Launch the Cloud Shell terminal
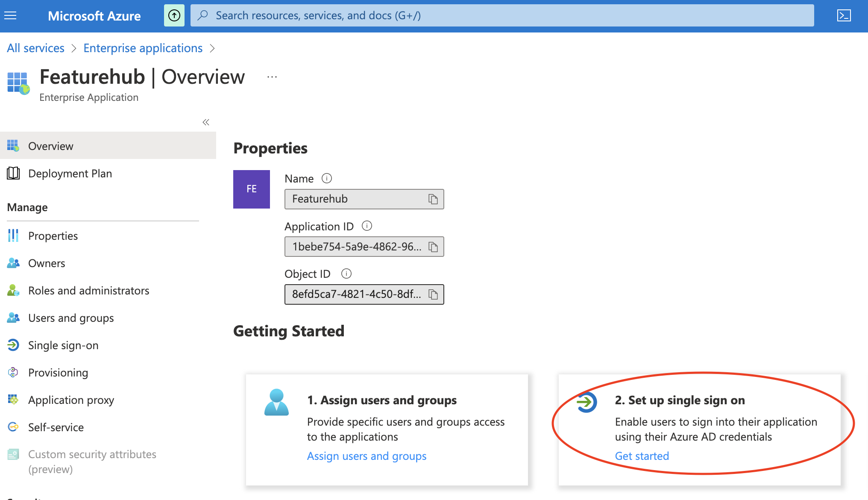This screenshot has height=500, width=868. (x=844, y=15)
